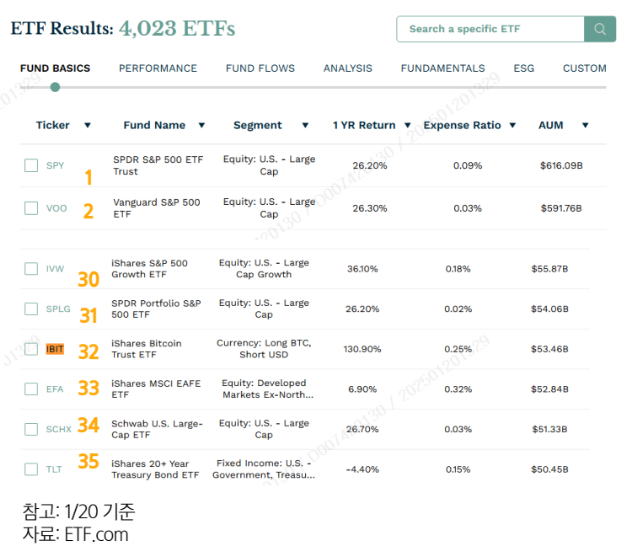This screenshot has width=624, height=545.
Task: Select the ESG tab
Action: 524,69
